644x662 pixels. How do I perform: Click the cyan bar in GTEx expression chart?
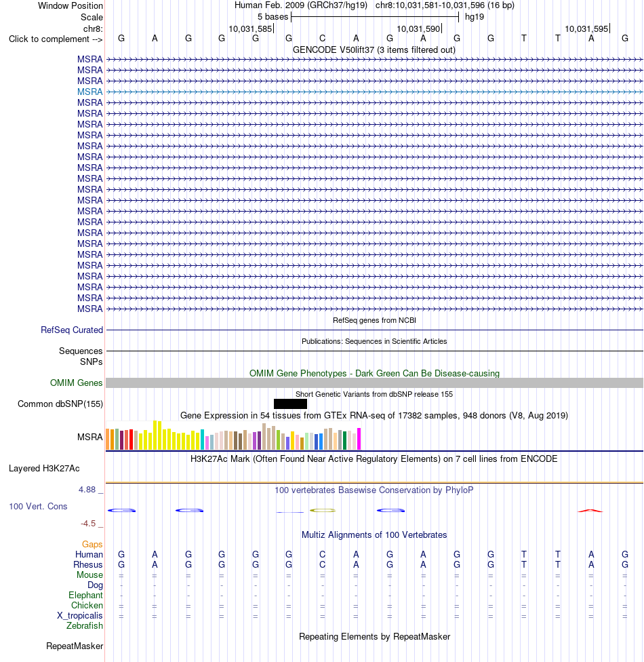(202, 440)
